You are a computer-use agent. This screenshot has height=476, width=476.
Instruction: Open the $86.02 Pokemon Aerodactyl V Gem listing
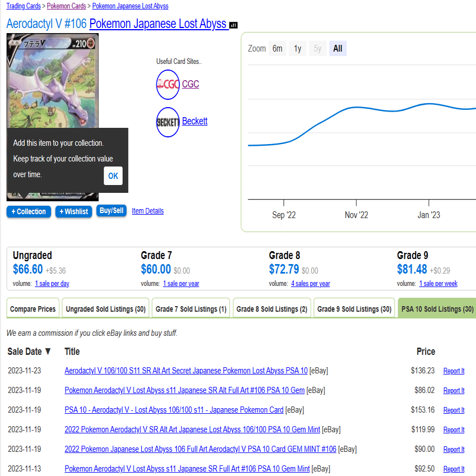pos(184,390)
